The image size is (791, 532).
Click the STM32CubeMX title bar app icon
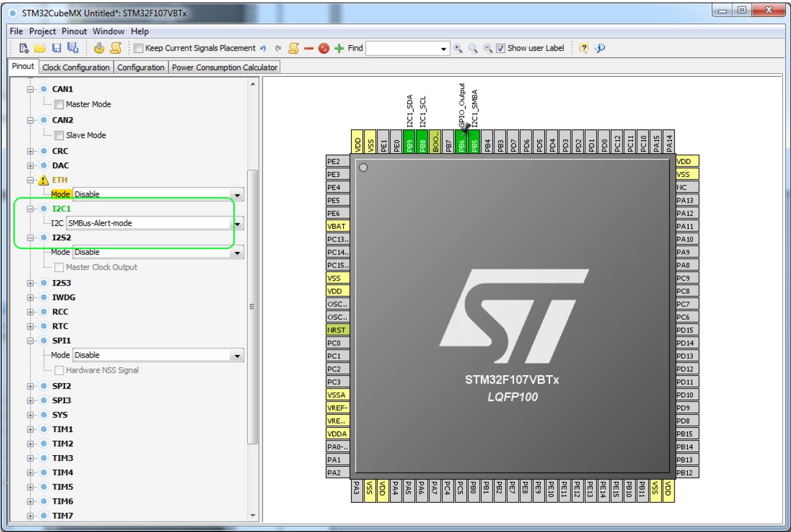pos(12,13)
